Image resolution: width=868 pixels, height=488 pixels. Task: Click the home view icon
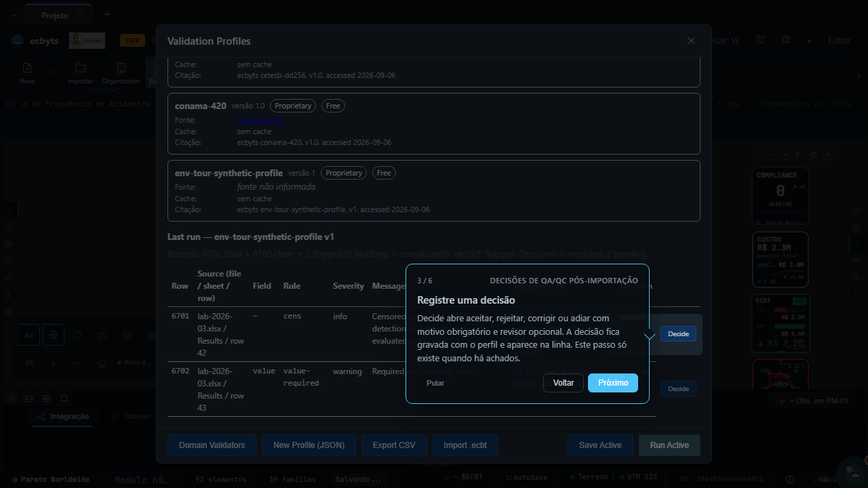click(102, 363)
